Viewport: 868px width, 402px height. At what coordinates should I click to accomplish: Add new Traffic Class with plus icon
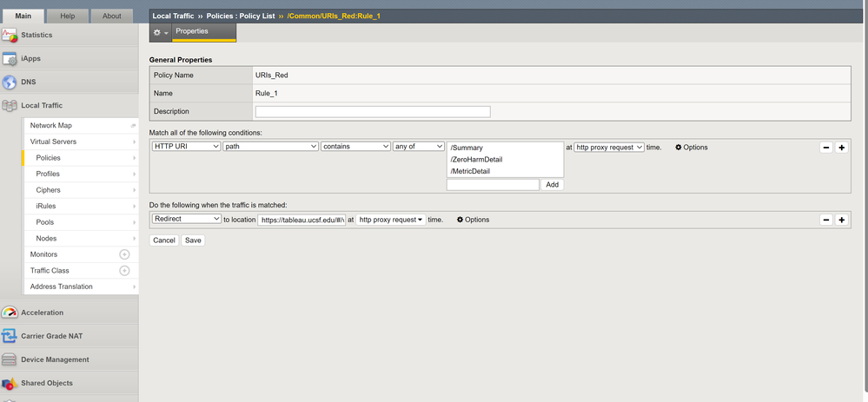point(124,271)
